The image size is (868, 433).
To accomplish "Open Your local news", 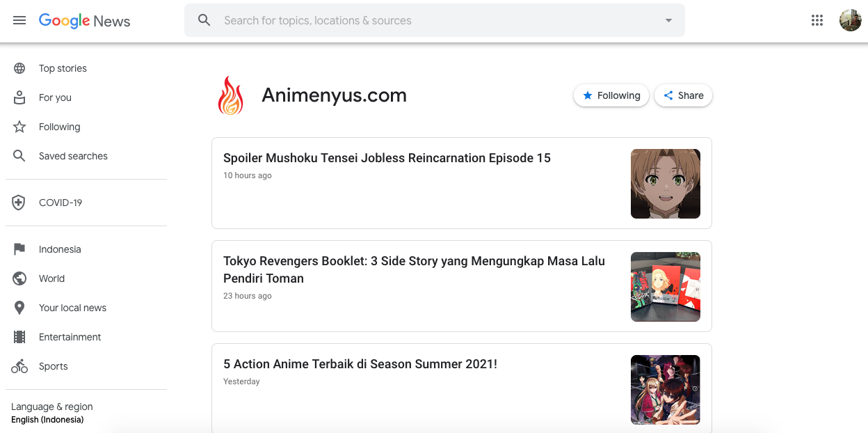I will tap(72, 308).
